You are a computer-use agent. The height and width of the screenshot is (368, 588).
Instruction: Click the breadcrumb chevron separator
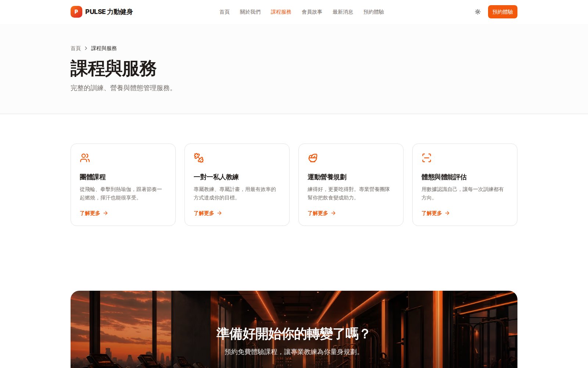[x=86, y=48]
